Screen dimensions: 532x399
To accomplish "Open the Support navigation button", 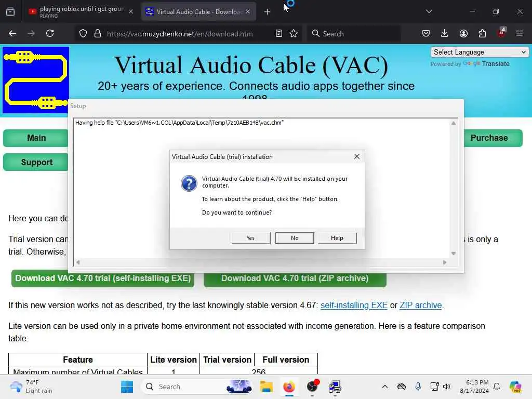I will [x=36, y=162].
